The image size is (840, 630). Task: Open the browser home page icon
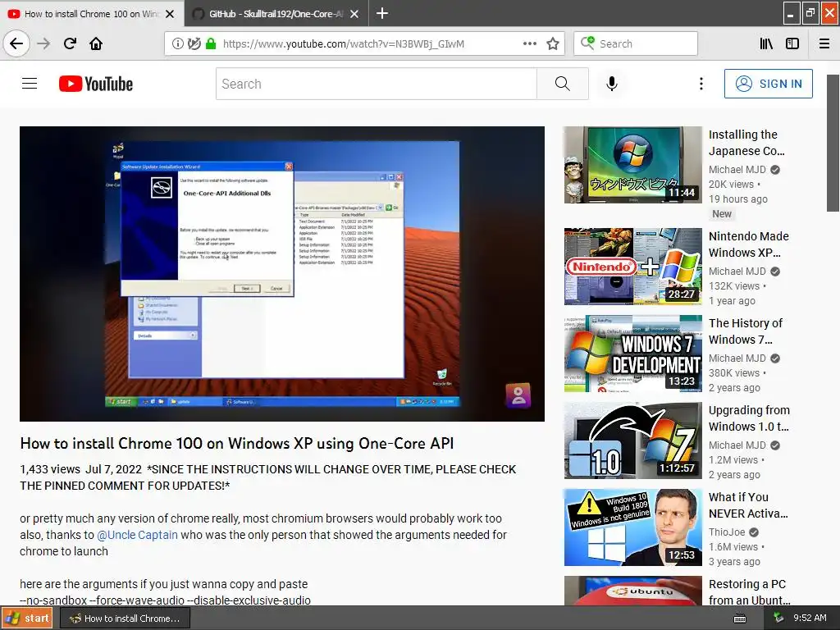point(96,43)
